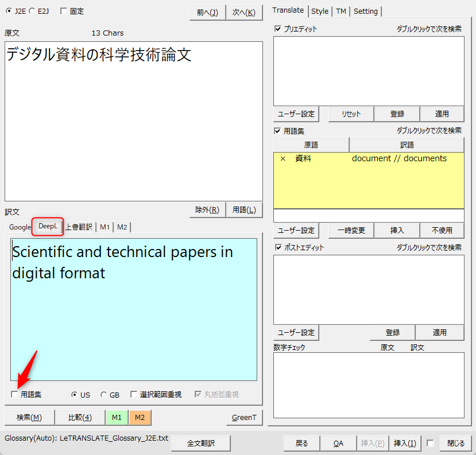The image size is (476, 455).
Task: Switch to the Style tab
Action: 320,11
